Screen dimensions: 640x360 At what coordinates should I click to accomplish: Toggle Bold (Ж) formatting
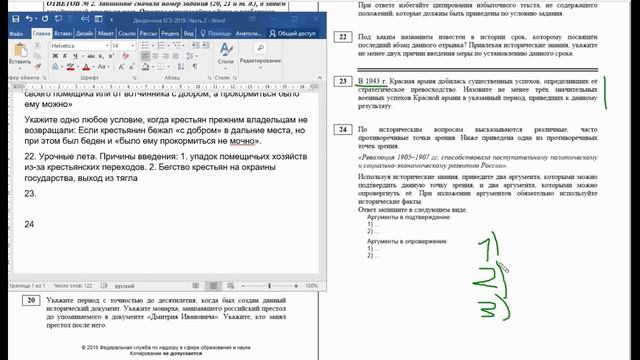(55, 56)
